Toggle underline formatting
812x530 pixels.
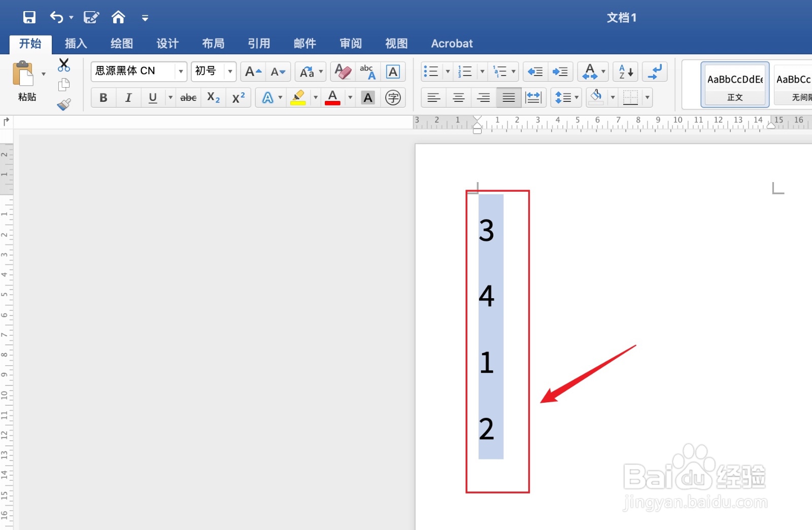[153, 97]
